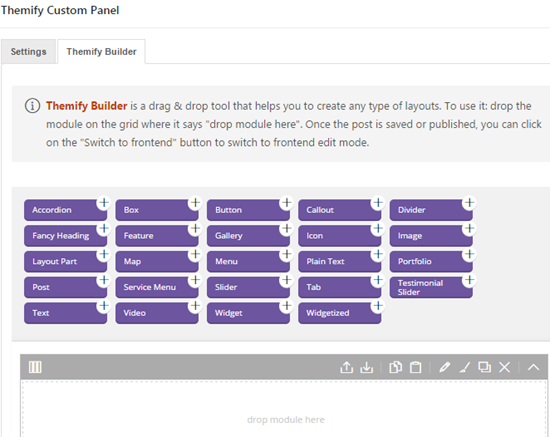Add Testimonial Slider via its plus icon
Image resolution: width=550 pixels, height=437 pixels.
[x=469, y=280]
